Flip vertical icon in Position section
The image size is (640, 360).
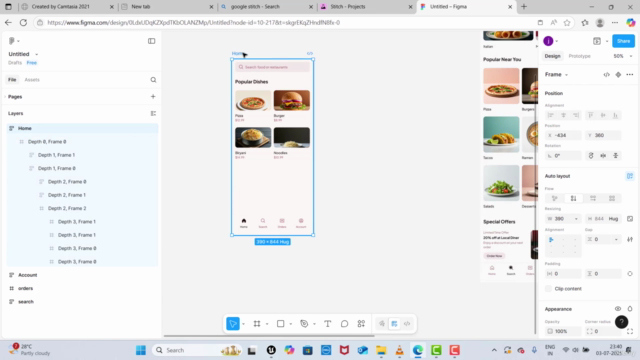point(616,156)
